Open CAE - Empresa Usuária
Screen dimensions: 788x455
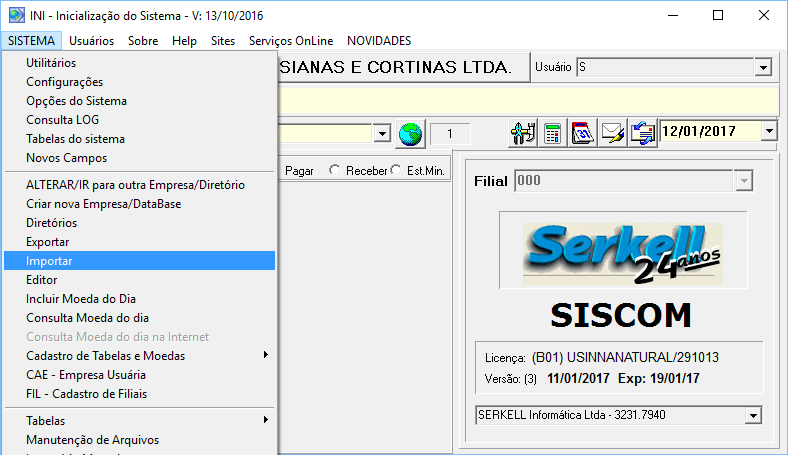click(x=140, y=375)
